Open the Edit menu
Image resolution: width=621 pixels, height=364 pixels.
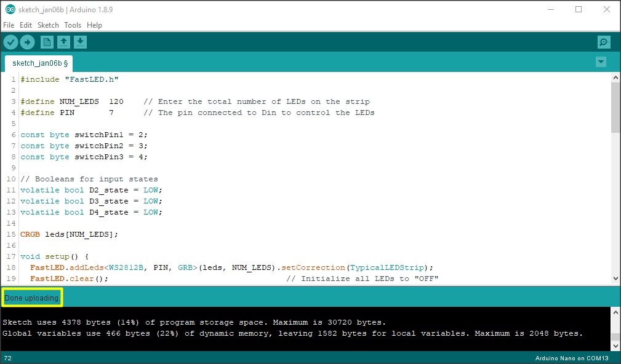point(26,25)
